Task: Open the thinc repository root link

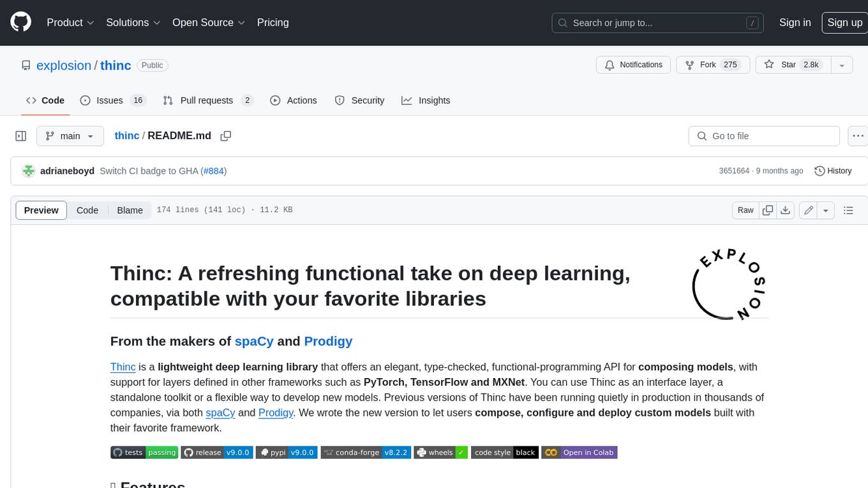Action: [x=116, y=65]
